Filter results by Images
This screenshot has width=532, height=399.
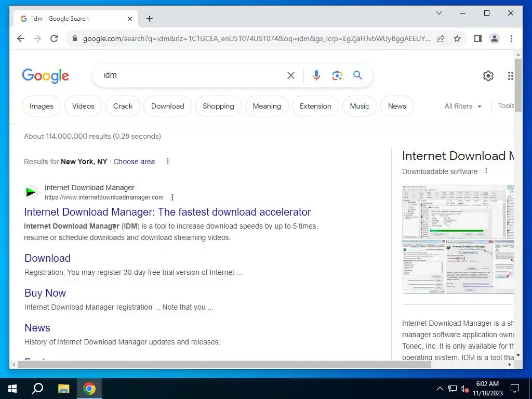(x=42, y=106)
